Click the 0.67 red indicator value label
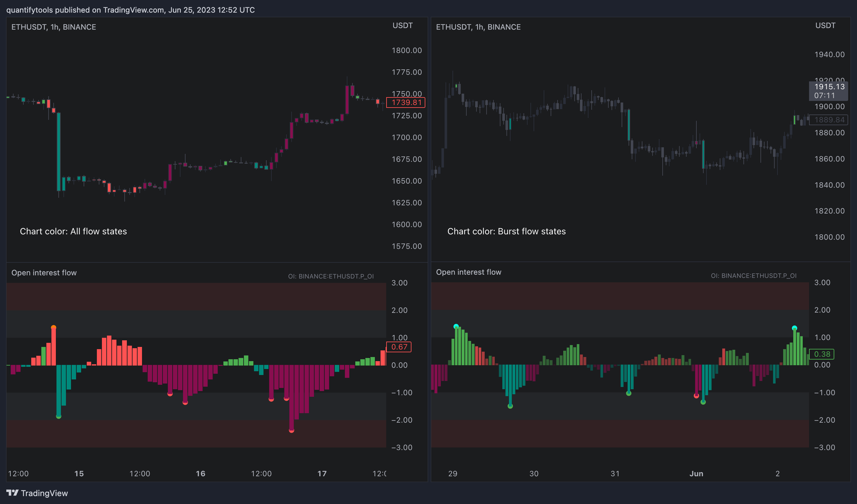This screenshot has height=504, width=857. [x=399, y=347]
